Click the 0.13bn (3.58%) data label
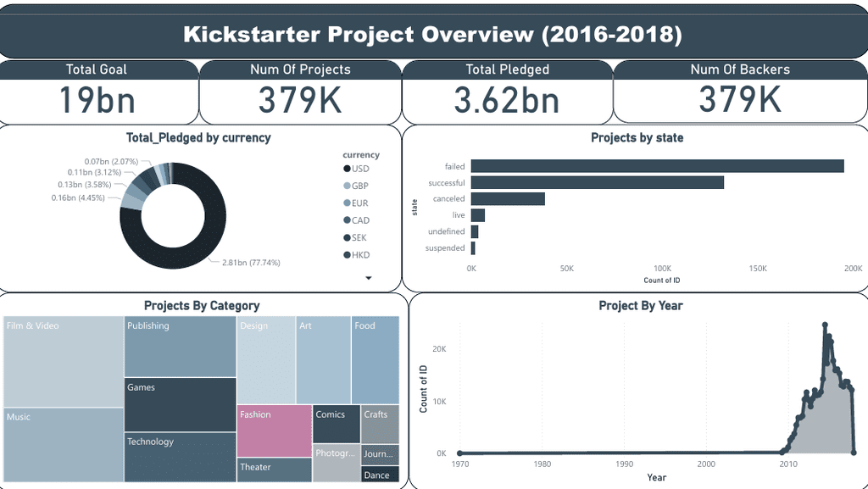Screen dimensions: 868x489 coord(85,185)
